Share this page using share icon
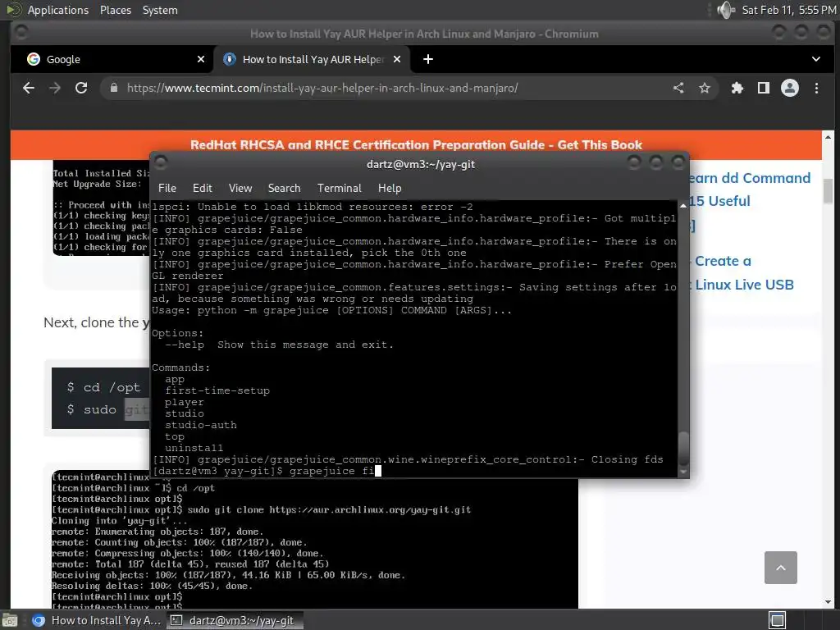 678,88
